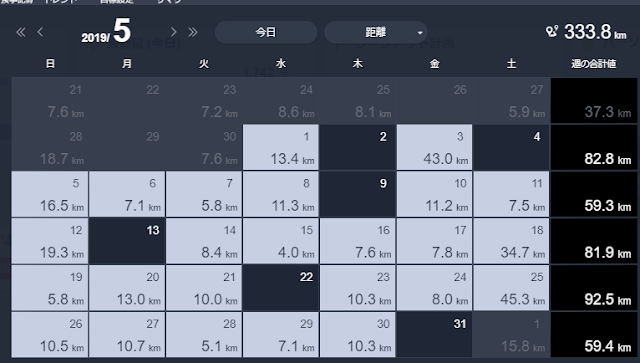Click the weekly total 92.5 km cell
Image resolution: width=640 pixels, height=363 pixels.
click(x=593, y=288)
